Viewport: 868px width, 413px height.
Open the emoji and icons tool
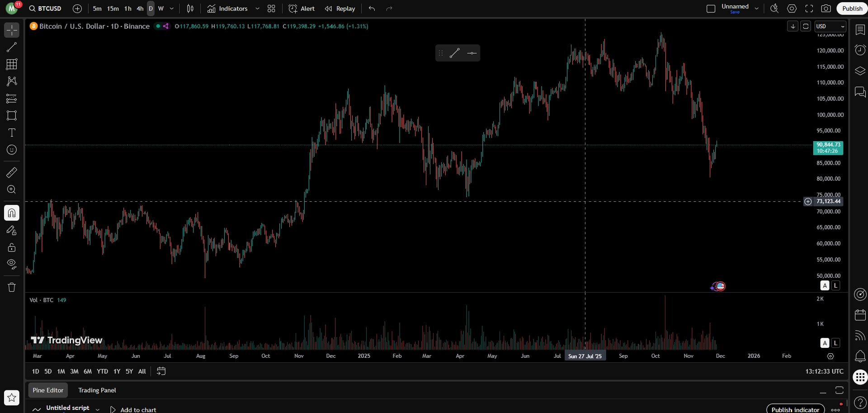pyautogui.click(x=12, y=150)
